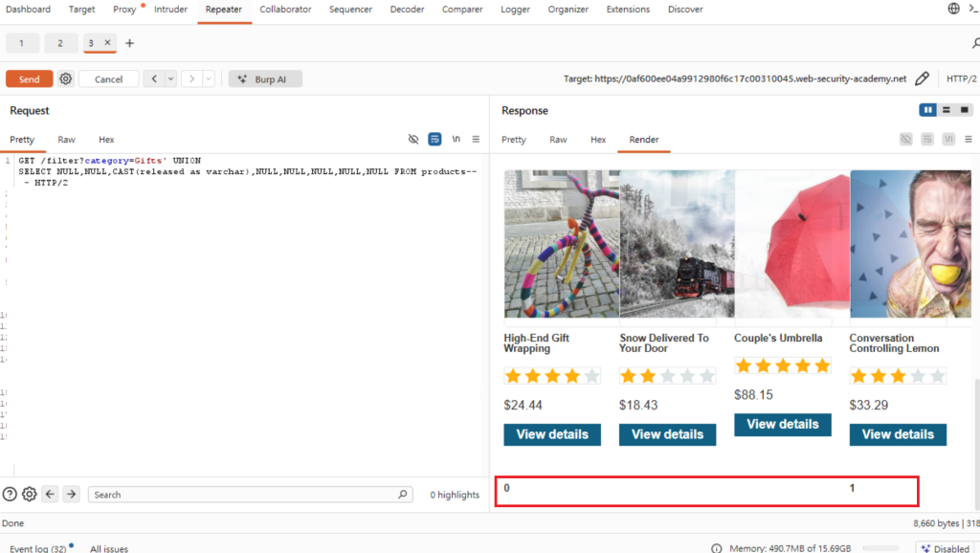Viewport: 980px width, 553px height.
Task: Toggle request word wrap button
Action: [434, 140]
